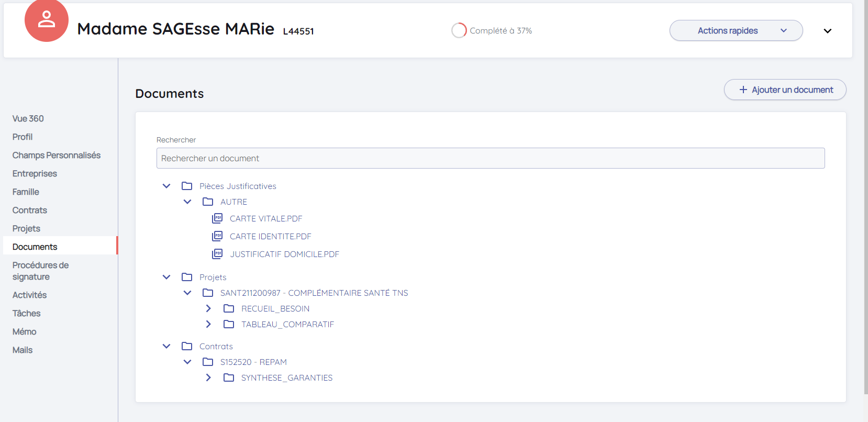Go to Vue 360 in sidebar
Viewport: 868px width, 422px height.
pos(28,118)
